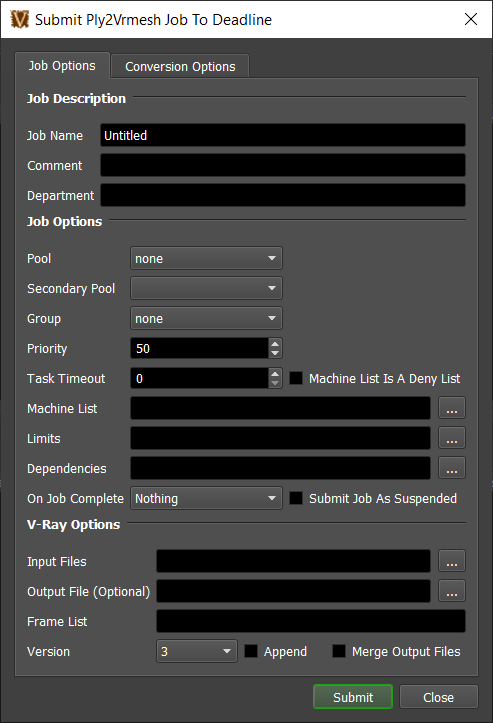Open the Limits browse ellipsis button
Screen dimensions: 493x723
pyautogui.click(x=451, y=439)
